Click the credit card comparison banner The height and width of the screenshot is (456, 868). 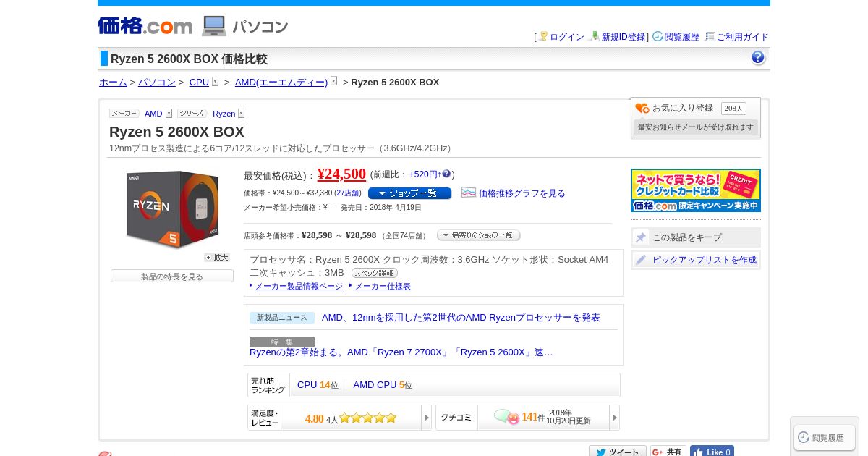[696, 190]
